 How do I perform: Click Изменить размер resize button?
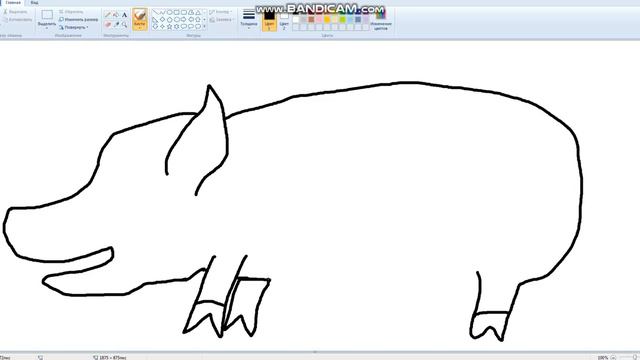(x=78, y=20)
